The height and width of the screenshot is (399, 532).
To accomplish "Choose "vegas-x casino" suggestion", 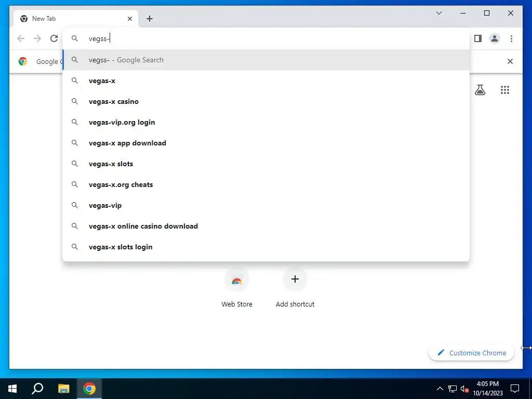I will click(266, 101).
